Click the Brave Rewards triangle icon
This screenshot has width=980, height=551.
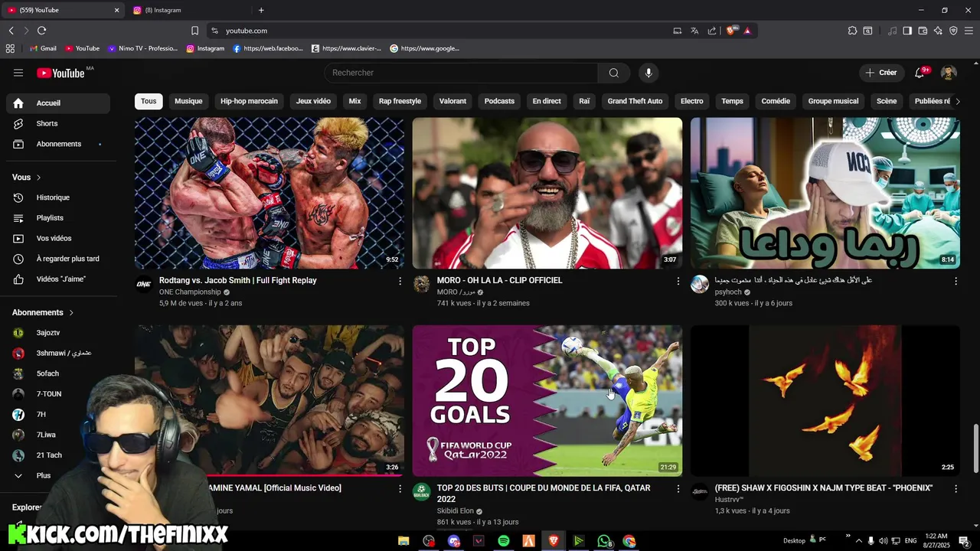(747, 31)
